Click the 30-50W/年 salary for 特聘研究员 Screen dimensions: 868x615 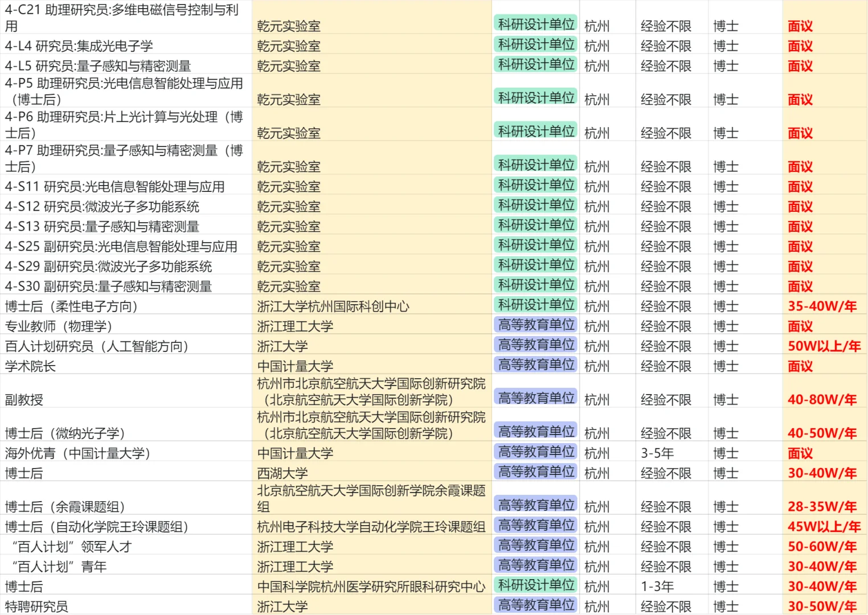pyautogui.click(x=823, y=606)
